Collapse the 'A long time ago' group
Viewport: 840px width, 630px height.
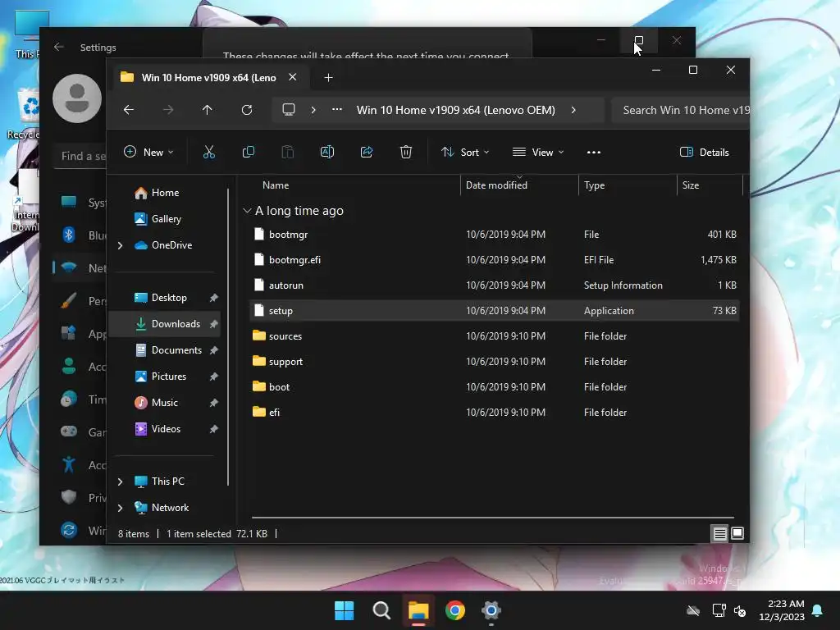247,211
